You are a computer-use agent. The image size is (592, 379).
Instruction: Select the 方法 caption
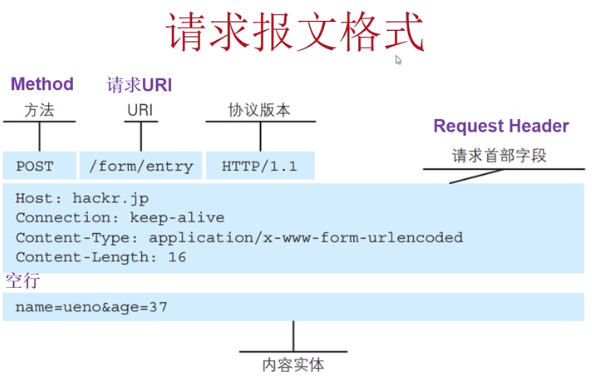[39, 110]
